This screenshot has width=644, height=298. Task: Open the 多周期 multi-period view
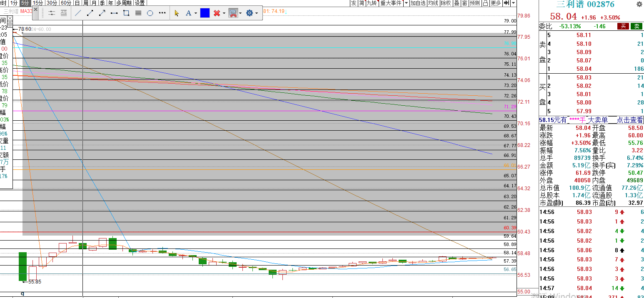point(124,3)
